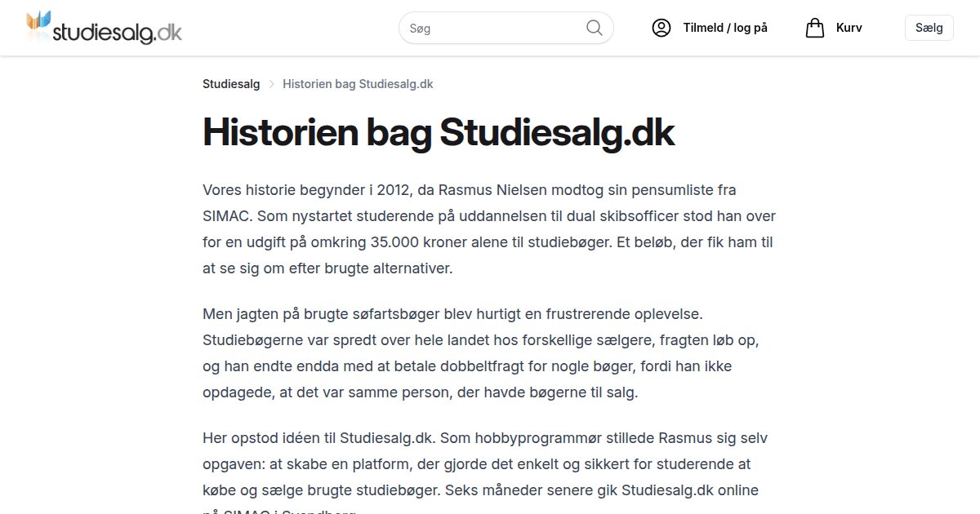The height and width of the screenshot is (514, 980).
Task: Open the Tilmeld / log på link
Action: point(725,28)
